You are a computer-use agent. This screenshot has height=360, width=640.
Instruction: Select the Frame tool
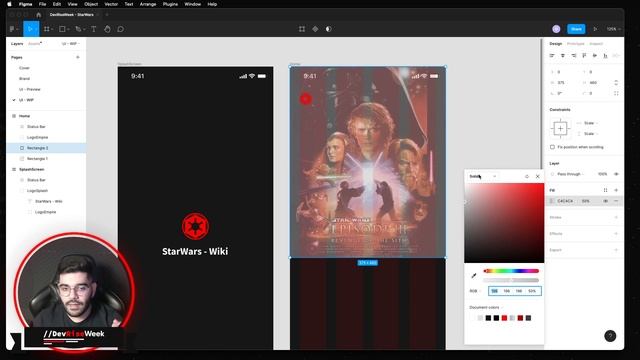tap(47, 29)
